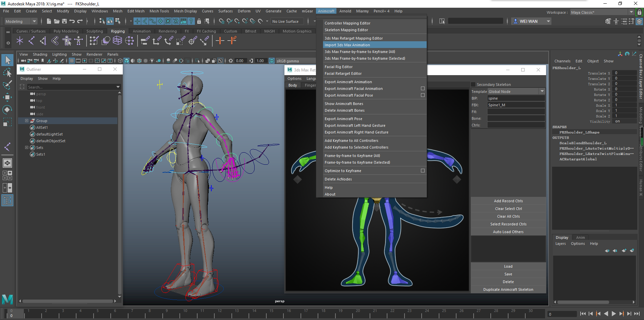The image size is (644, 320).
Task: Click the Set Key orange plus icon
Action: coord(220,41)
